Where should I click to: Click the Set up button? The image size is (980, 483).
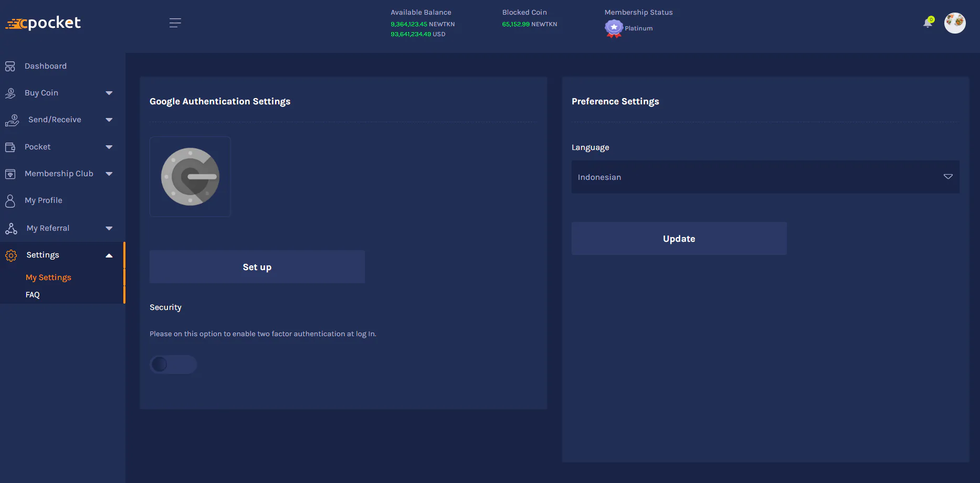coord(257,267)
